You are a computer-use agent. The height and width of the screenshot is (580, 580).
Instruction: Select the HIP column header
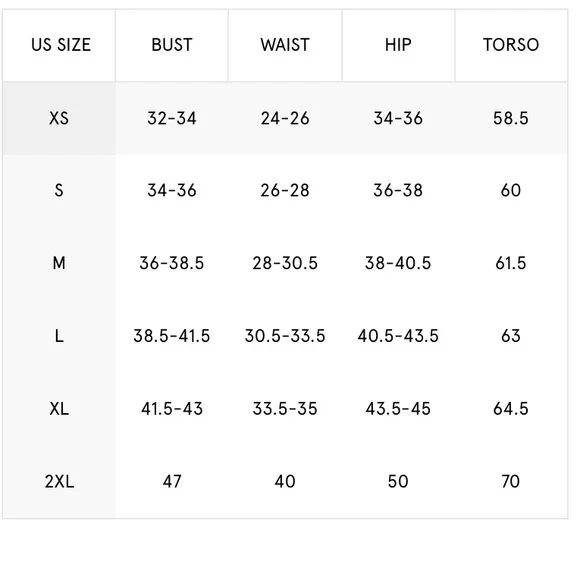tap(398, 45)
